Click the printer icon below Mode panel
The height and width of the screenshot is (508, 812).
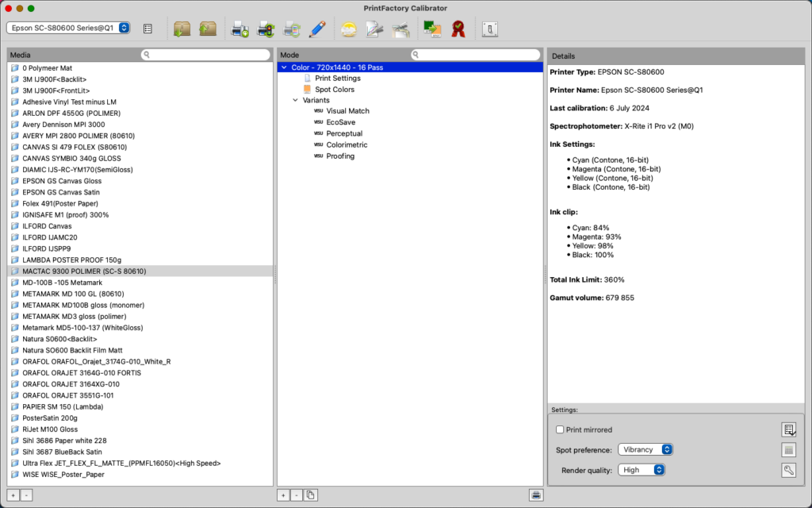click(x=536, y=495)
